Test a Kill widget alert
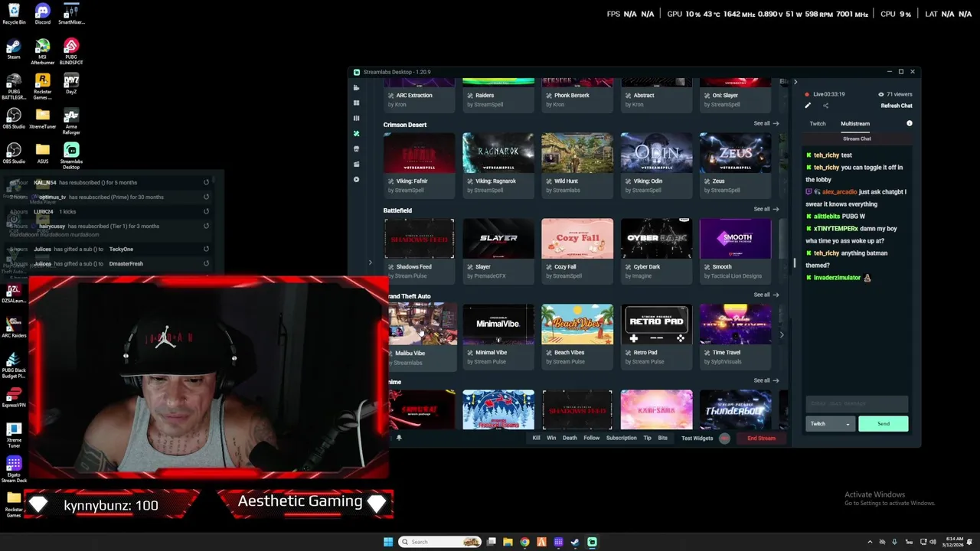 coord(536,438)
